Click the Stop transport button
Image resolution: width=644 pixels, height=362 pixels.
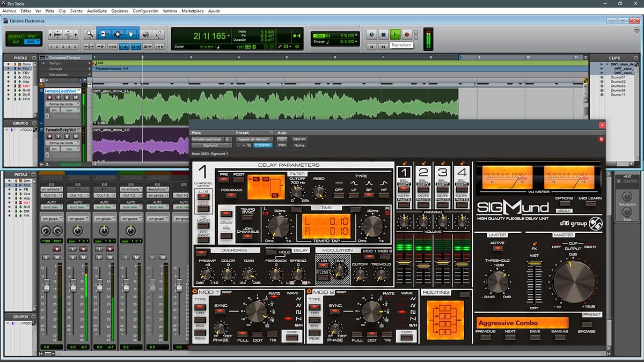click(383, 34)
